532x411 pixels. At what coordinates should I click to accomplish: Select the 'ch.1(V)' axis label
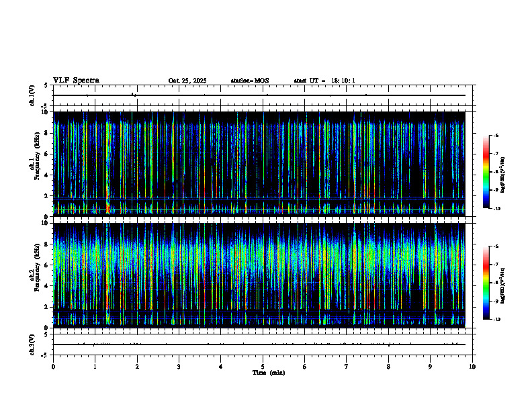32,95
